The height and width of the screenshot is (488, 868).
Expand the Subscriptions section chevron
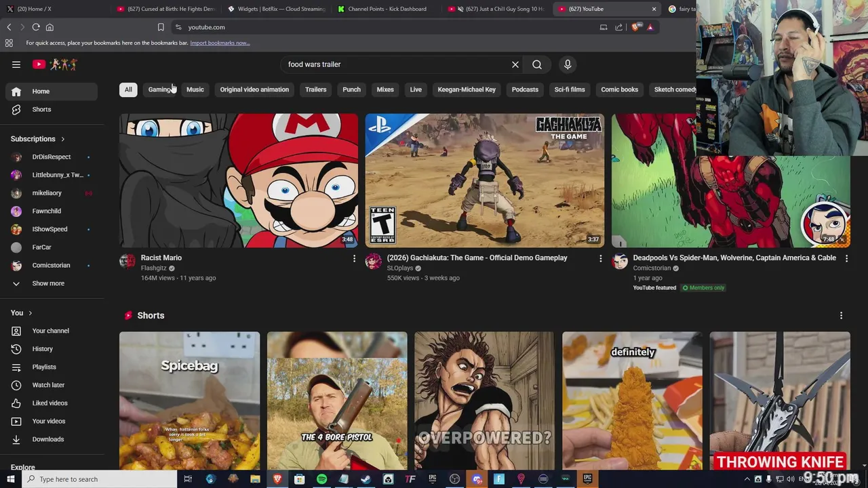63,139
